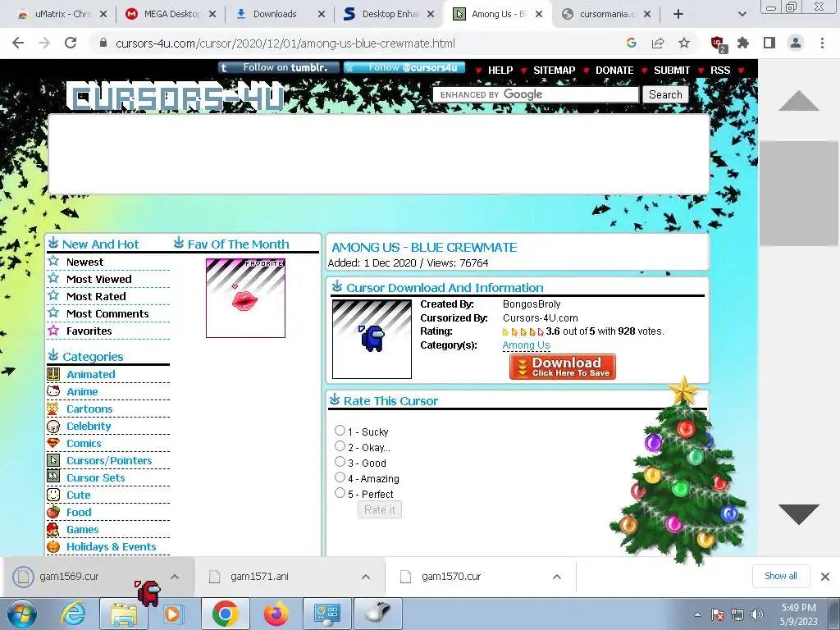Image resolution: width=840 pixels, height=630 pixels.
Task: Open the DONATE menu link
Action: [x=614, y=71]
